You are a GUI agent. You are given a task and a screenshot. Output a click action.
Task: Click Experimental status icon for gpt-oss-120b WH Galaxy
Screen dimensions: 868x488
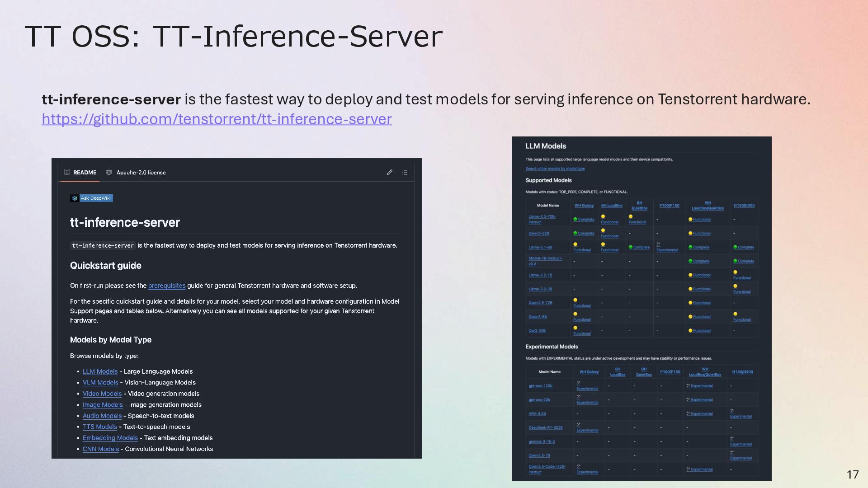click(x=579, y=383)
